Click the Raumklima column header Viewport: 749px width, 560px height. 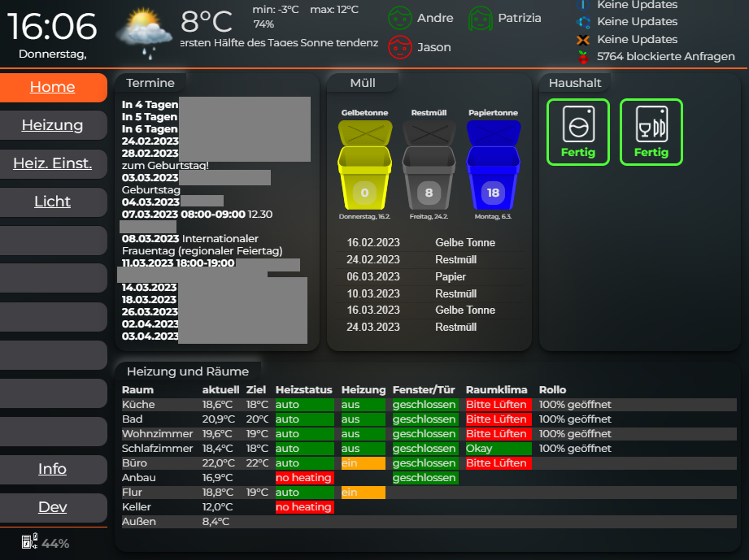[496, 390]
